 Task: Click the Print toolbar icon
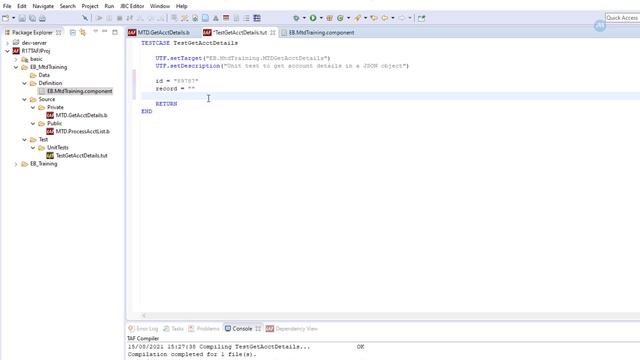point(42,18)
